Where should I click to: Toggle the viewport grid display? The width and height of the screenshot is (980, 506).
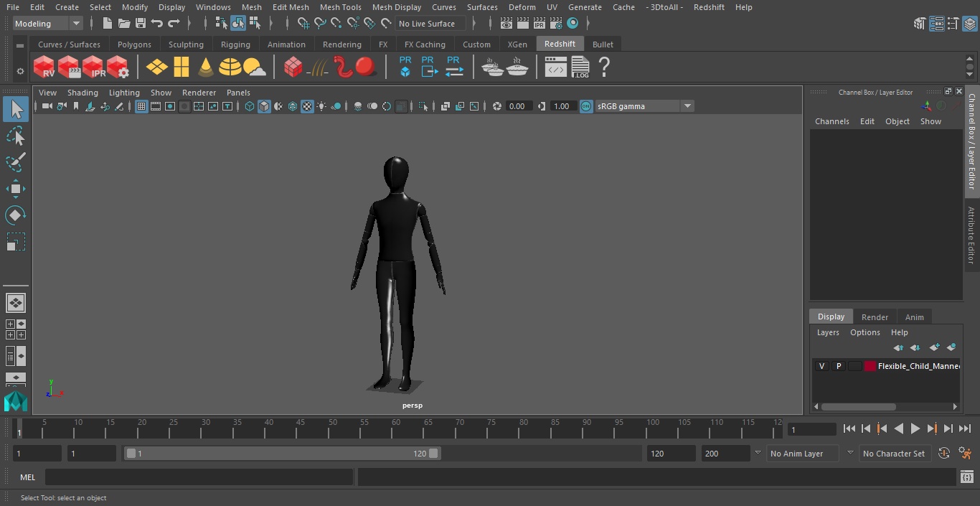click(x=141, y=106)
